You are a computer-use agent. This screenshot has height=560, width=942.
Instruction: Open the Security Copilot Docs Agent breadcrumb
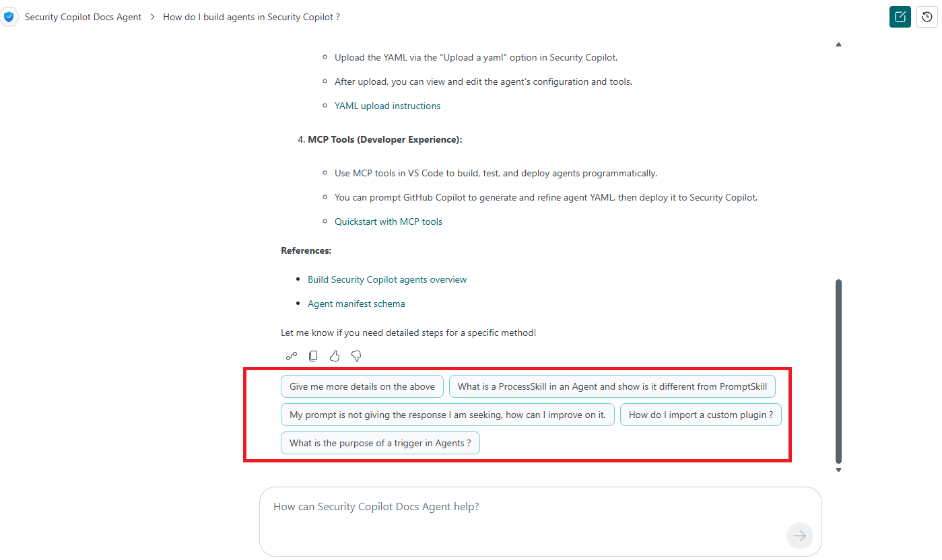[x=83, y=17]
